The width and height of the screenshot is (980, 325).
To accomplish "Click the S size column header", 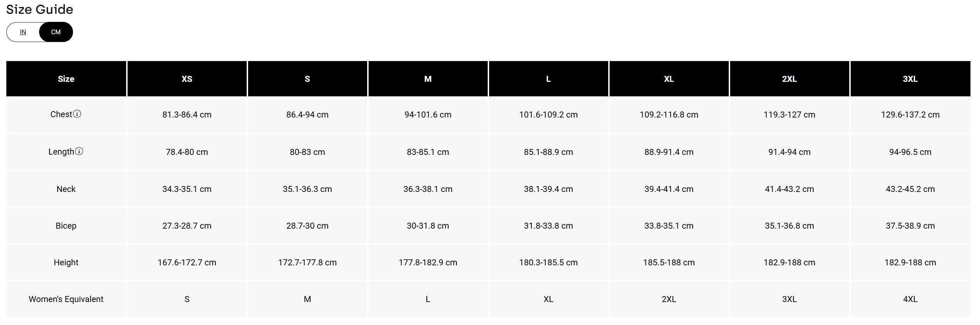I will coord(307,79).
